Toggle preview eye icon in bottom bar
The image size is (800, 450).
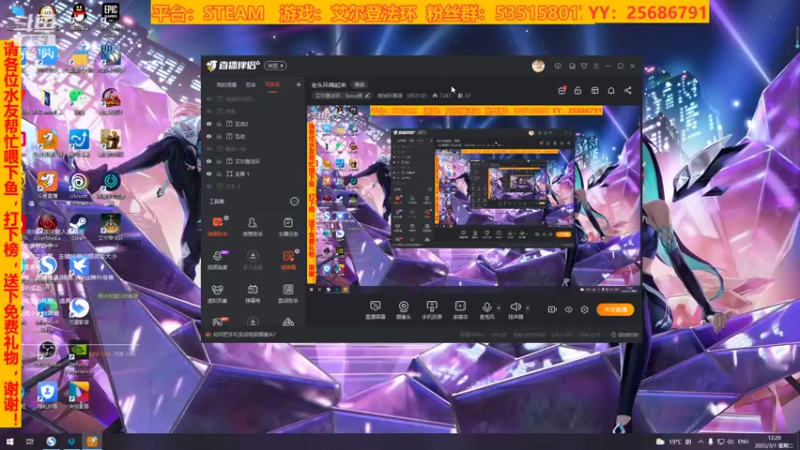pos(568,309)
